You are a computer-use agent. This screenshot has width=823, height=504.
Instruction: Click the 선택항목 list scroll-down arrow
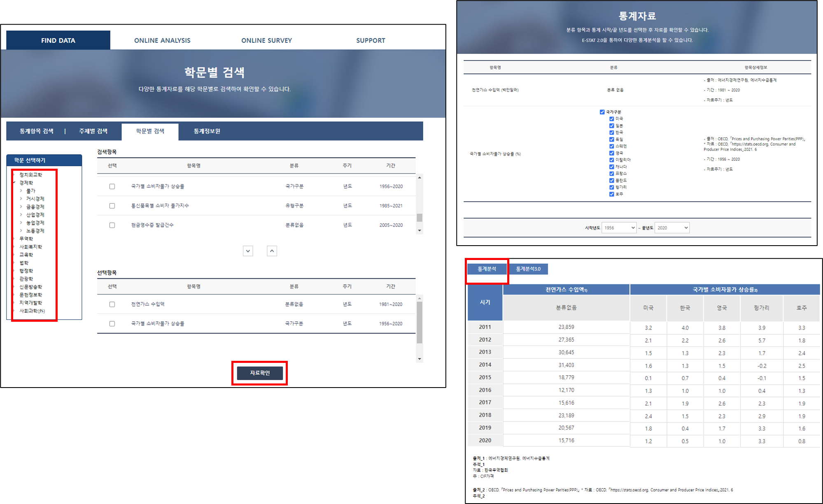(420, 359)
